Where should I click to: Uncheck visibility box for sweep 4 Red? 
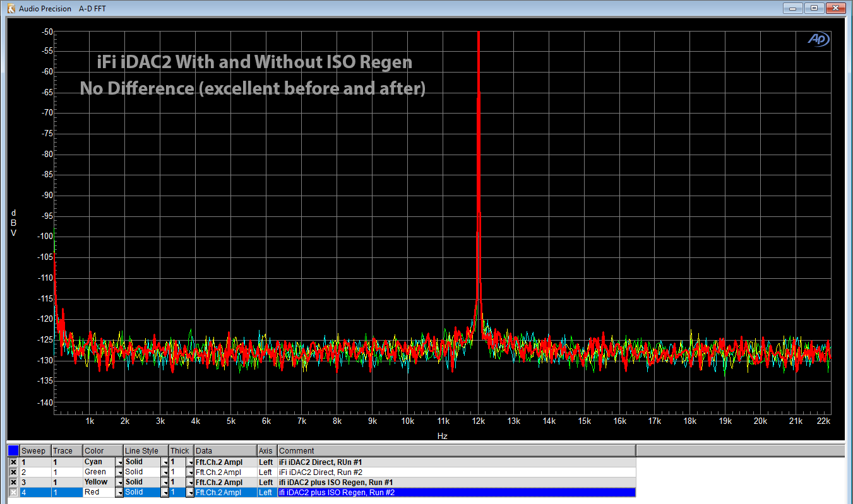[13, 492]
